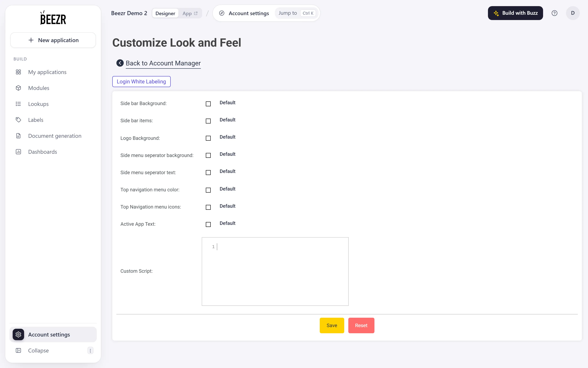Follow Back to Account Manager link
This screenshot has width=588, height=368.
[163, 63]
